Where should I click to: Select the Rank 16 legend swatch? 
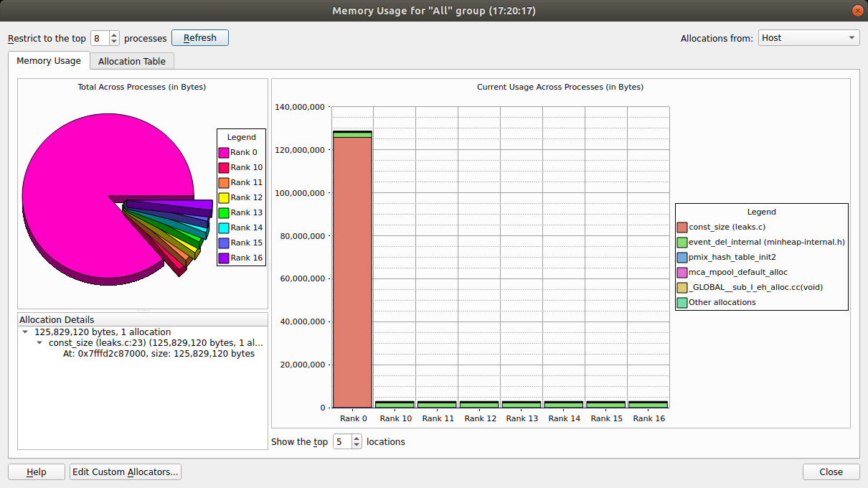[225, 258]
